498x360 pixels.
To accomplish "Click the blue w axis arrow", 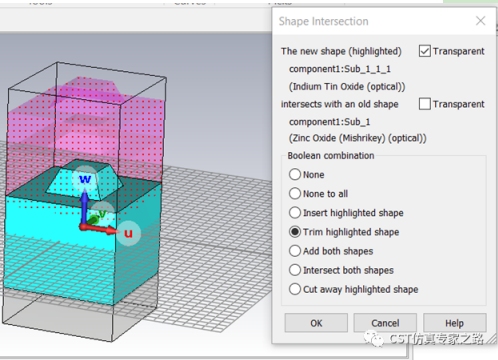I will pos(85,206).
